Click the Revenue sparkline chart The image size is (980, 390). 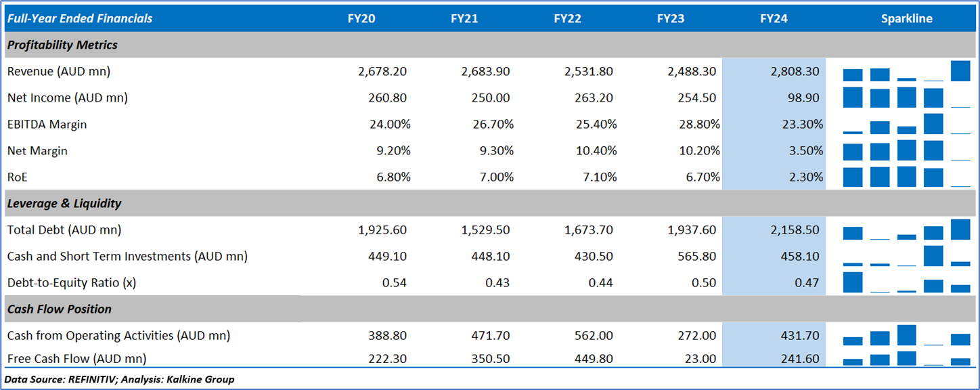tap(906, 71)
